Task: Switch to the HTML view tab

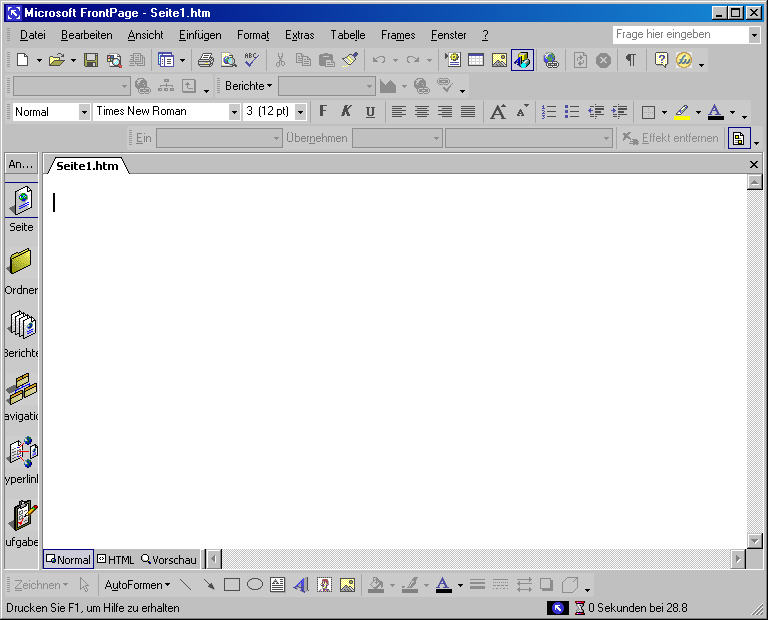Action: tap(116, 559)
